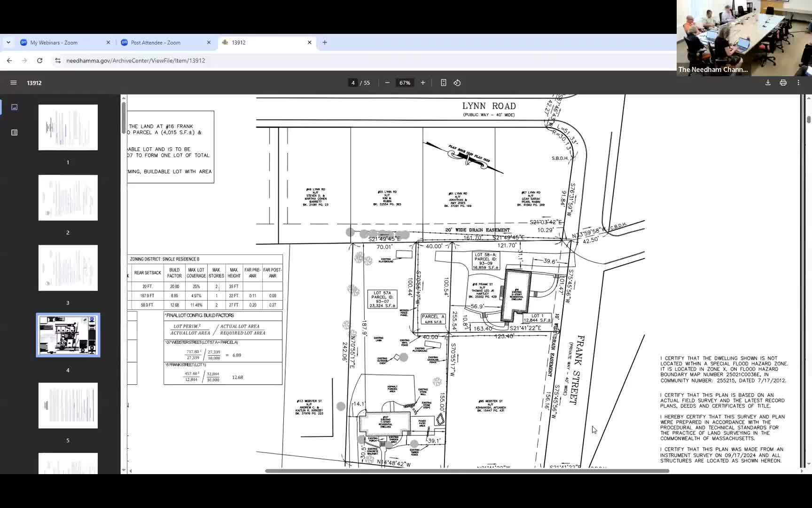View site information icon in address bar
The height and width of the screenshot is (508, 812).
[x=58, y=61]
